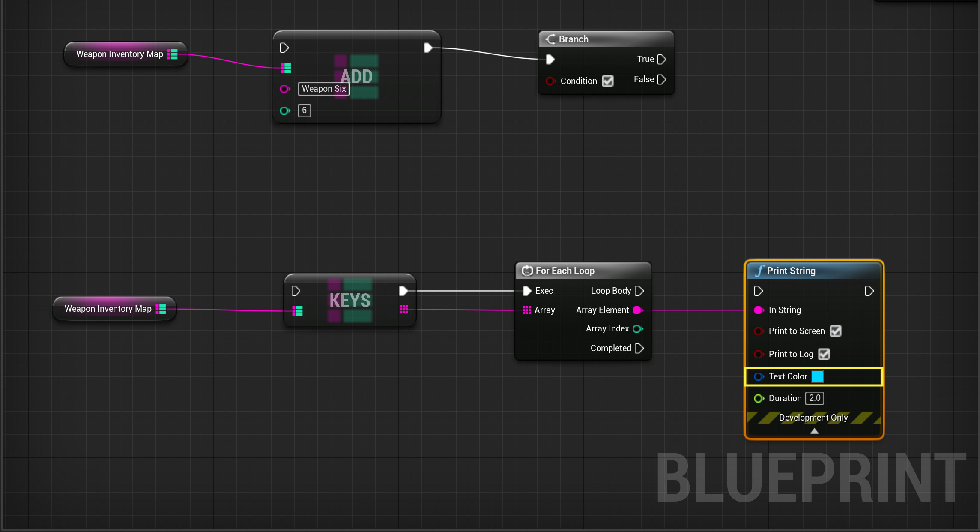Click the ADD node value field 6
Image resolution: width=980 pixels, height=532 pixels.
pos(304,111)
